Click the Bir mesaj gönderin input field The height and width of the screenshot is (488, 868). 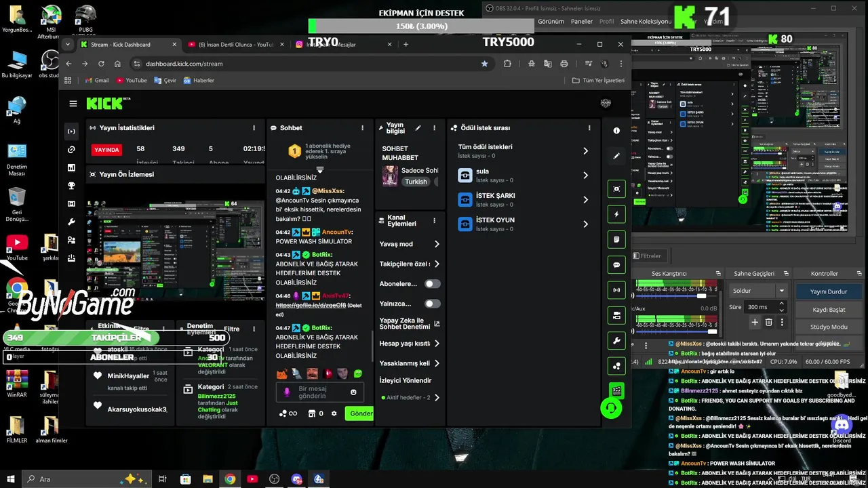click(x=320, y=392)
